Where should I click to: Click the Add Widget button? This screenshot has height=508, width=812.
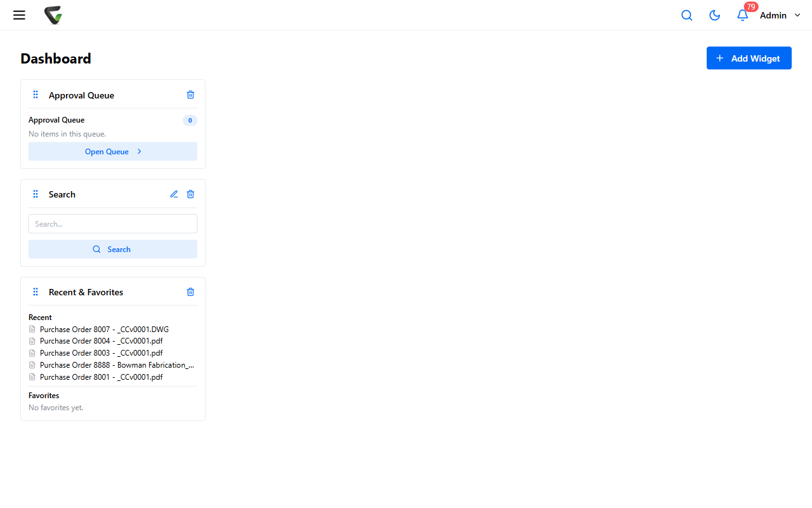pyautogui.click(x=749, y=58)
